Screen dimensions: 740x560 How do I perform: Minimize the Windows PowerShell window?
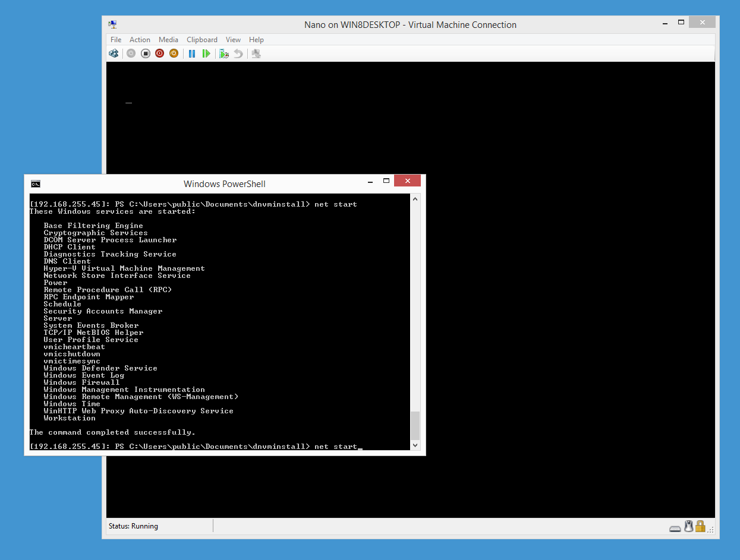click(370, 181)
